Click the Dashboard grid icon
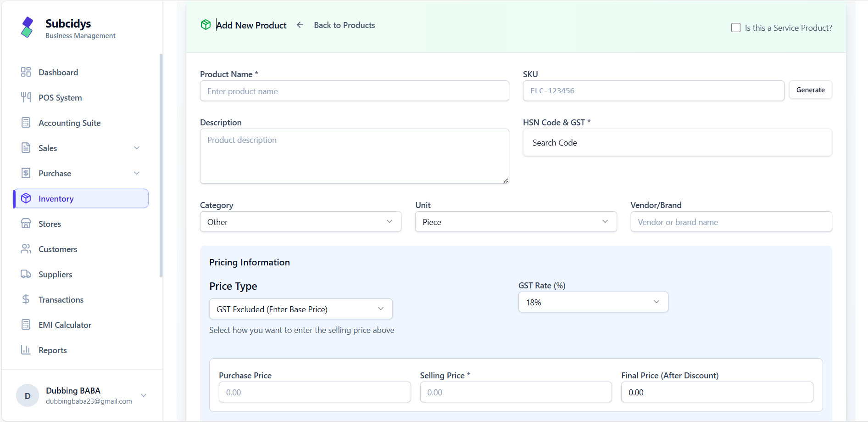 (26, 72)
